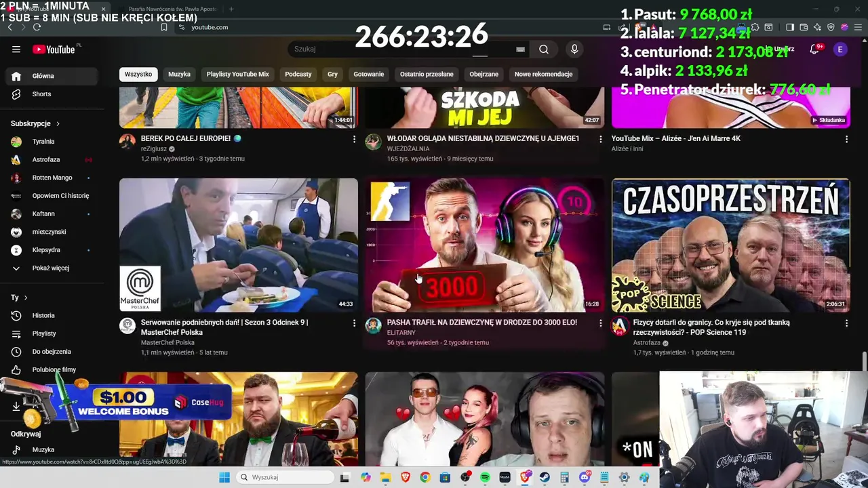Viewport: 868px width, 488px height.
Task: Open the Klepsydra subscription channel
Action: click(52, 249)
